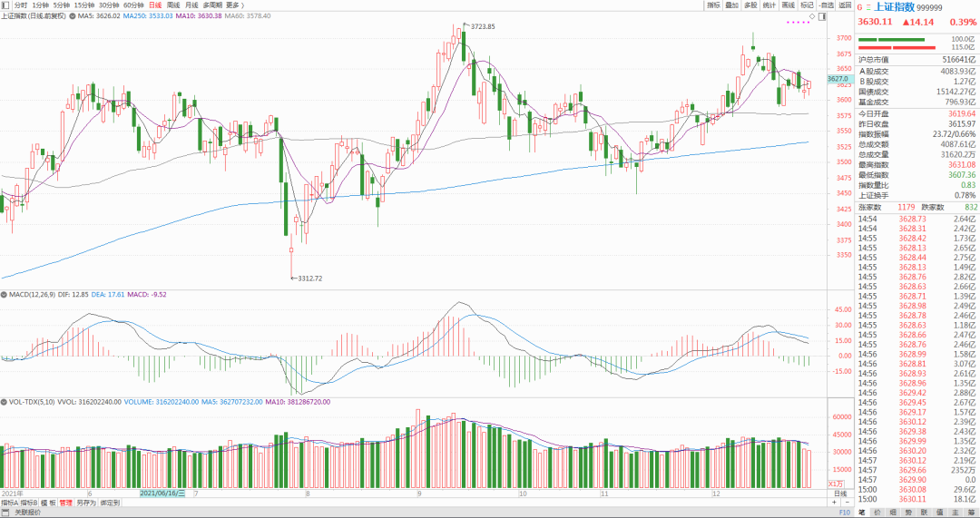Click the 叠加 overlay tool
The image size is (980, 518).
point(732,5)
